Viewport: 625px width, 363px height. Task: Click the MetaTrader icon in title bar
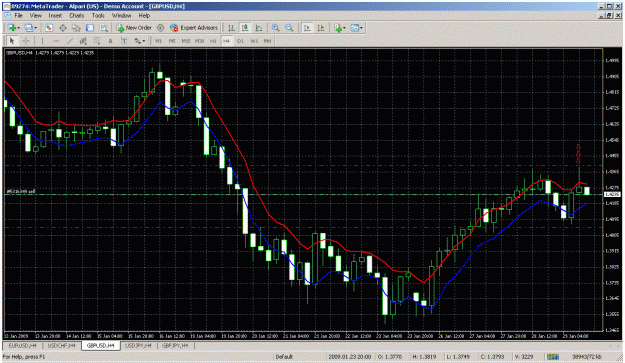pos(7,6)
